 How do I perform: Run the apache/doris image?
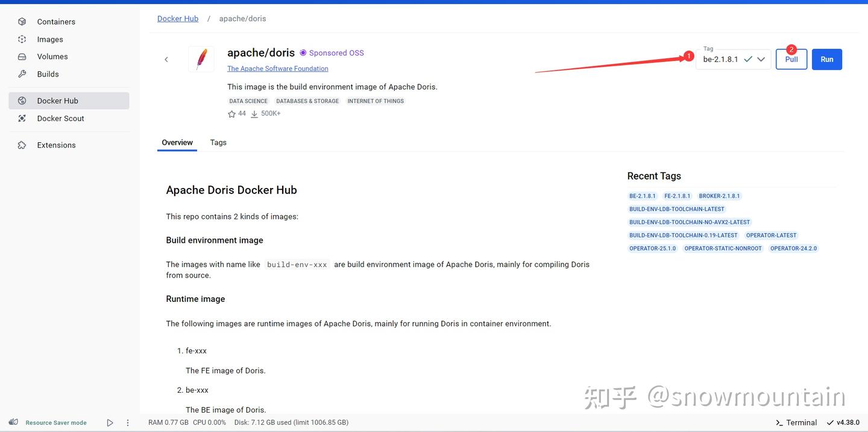[826, 59]
